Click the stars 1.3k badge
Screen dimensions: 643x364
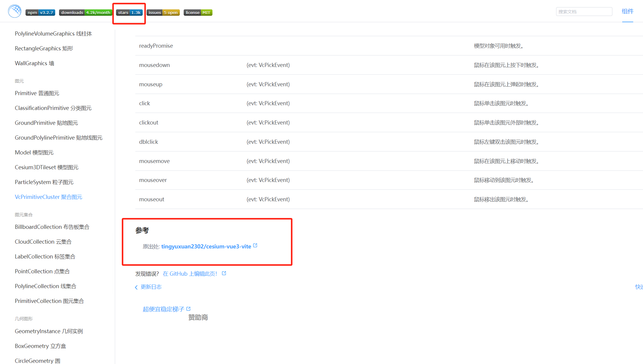129,12
